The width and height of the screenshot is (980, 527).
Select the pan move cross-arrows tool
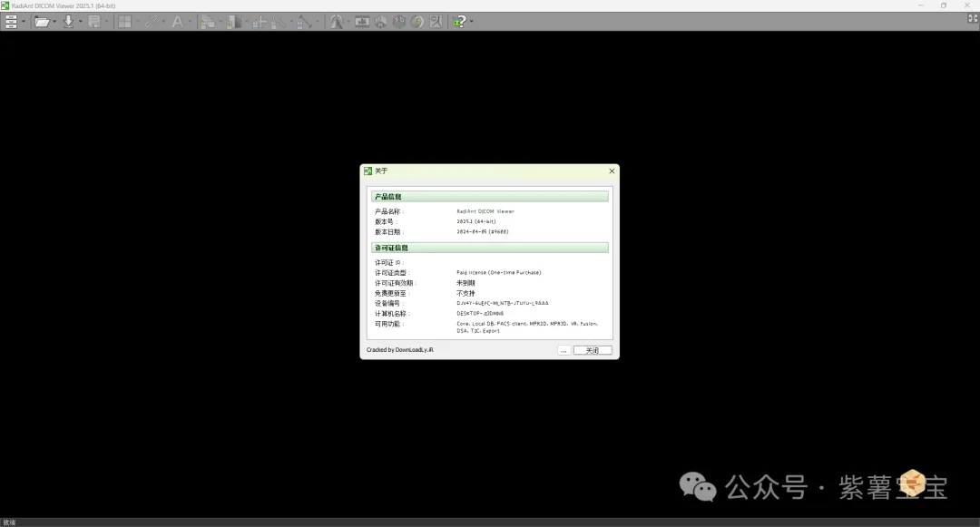coord(260,21)
